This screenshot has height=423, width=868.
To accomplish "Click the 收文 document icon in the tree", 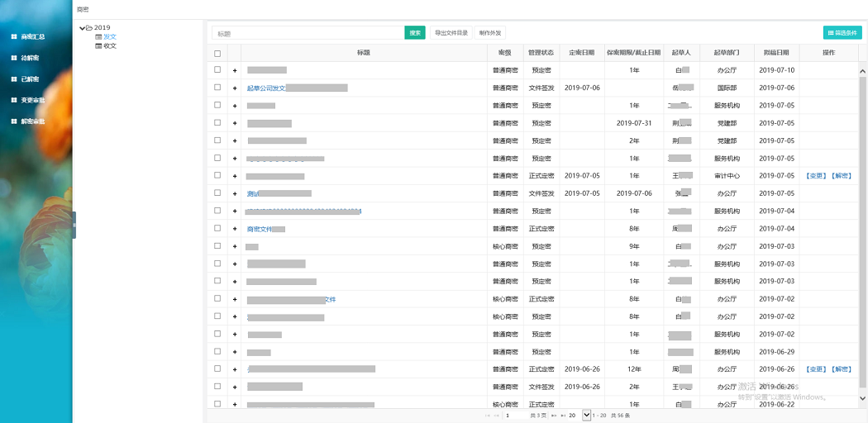I will 98,46.
